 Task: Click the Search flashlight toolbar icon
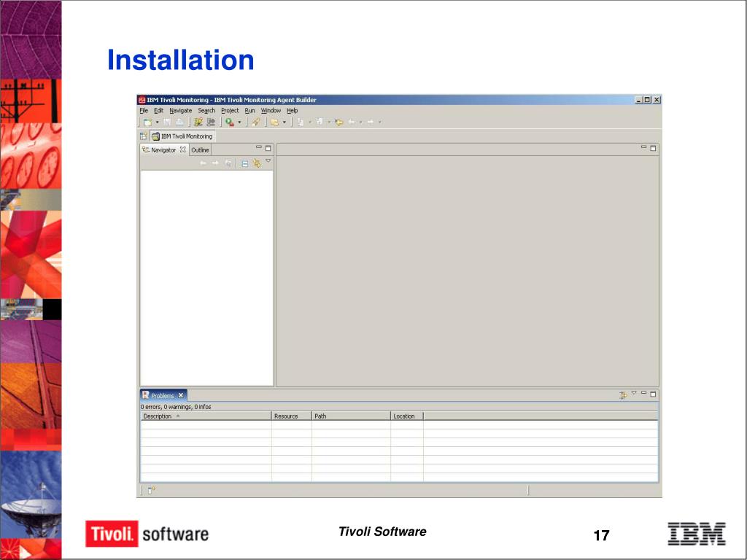click(256, 122)
